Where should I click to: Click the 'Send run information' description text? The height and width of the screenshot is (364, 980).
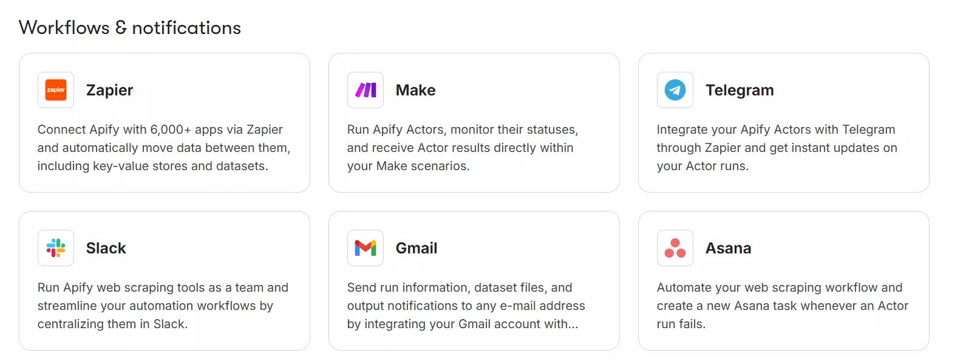[466, 306]
